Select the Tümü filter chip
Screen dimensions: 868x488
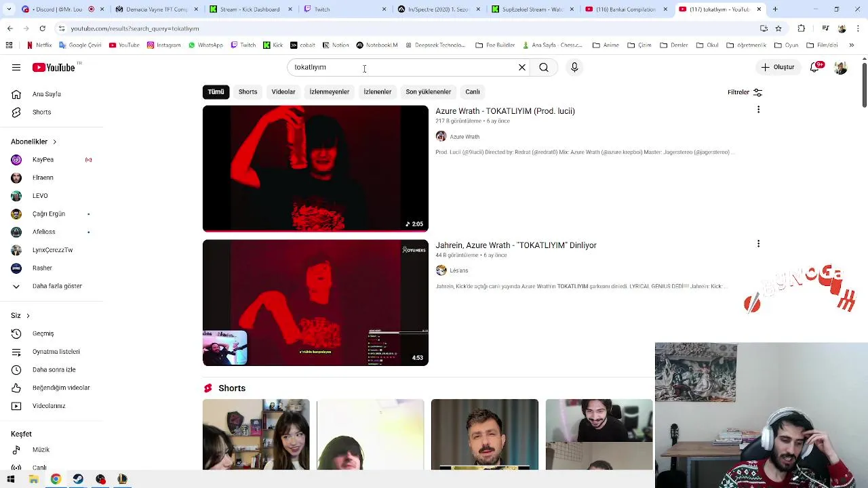pyautogui.click(x=216, y=91)
